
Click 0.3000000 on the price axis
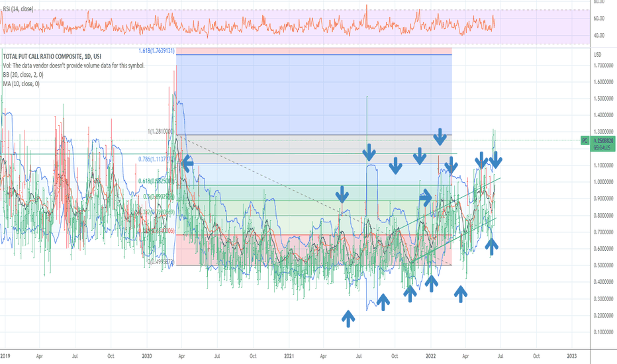[x=603, y=299]
